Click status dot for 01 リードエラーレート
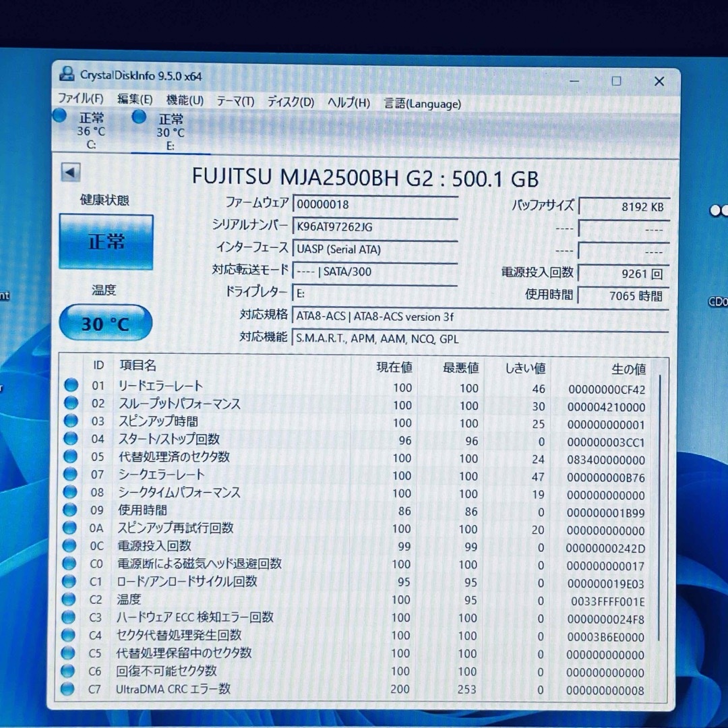Screen dimensions: 728x728 (71, 385)
